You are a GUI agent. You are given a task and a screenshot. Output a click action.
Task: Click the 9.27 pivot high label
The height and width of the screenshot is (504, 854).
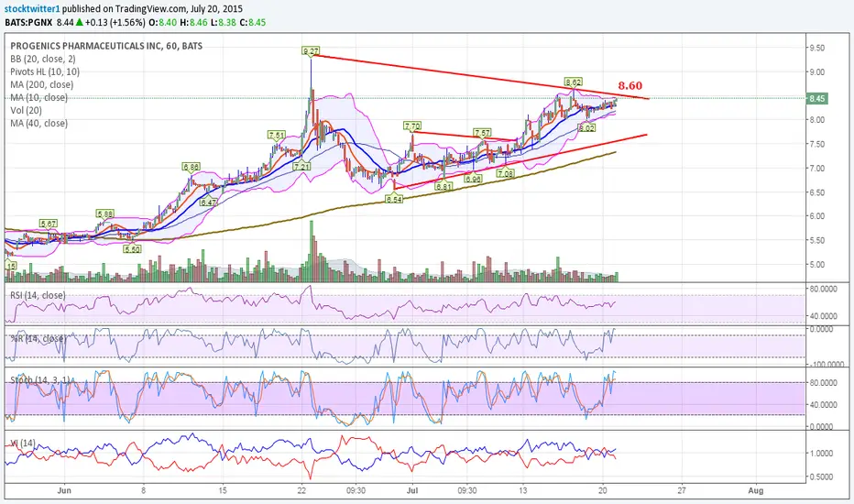tap(311, 51)
